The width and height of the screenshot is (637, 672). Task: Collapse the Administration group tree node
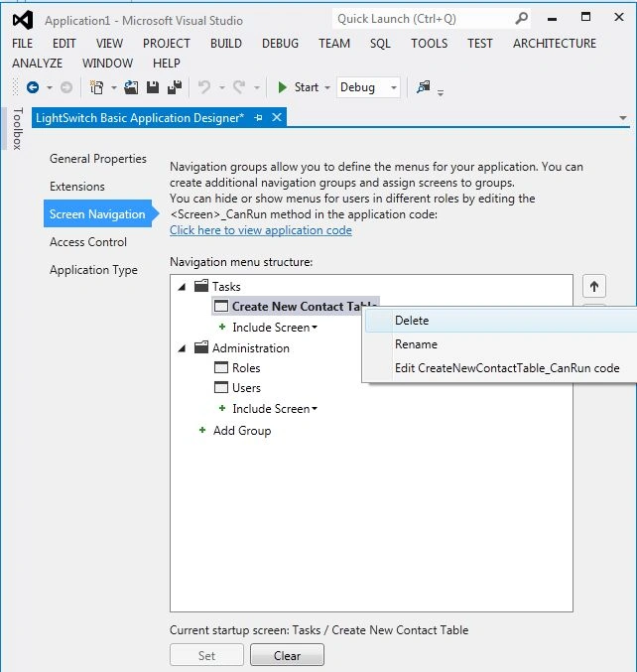click(182, 348)
